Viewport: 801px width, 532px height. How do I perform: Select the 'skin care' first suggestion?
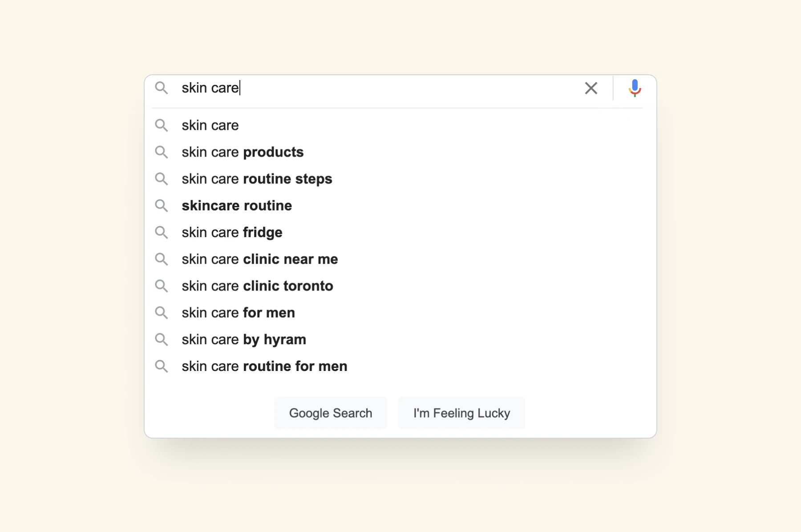click(210, 125)
